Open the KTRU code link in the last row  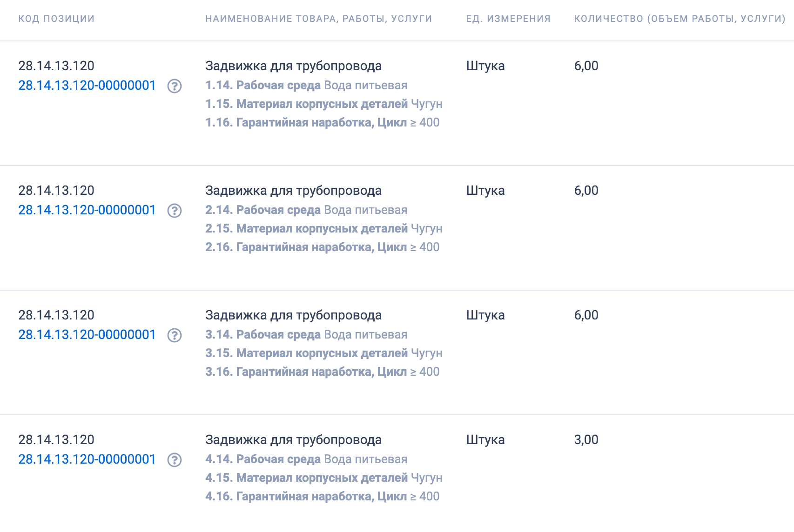coord(87,459)
